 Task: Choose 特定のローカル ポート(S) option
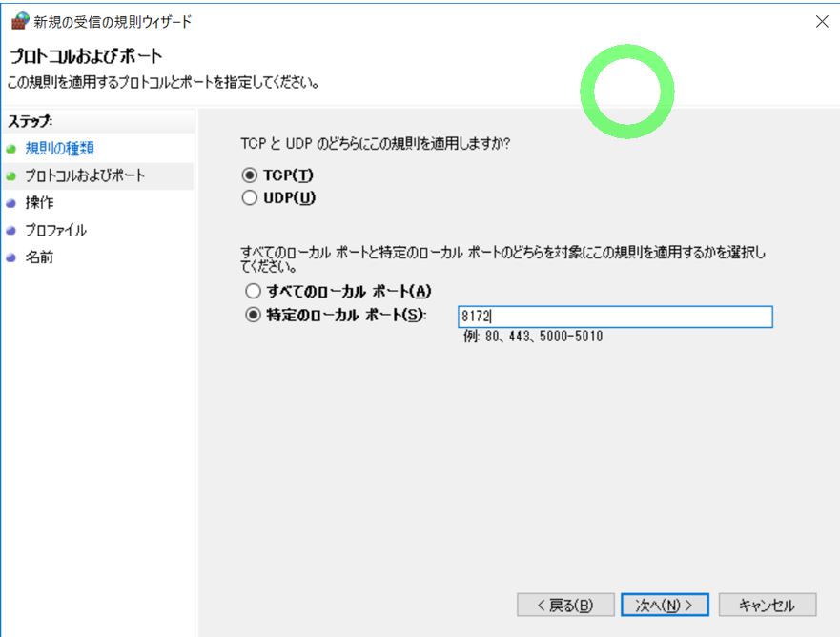[x=253, y=315]
